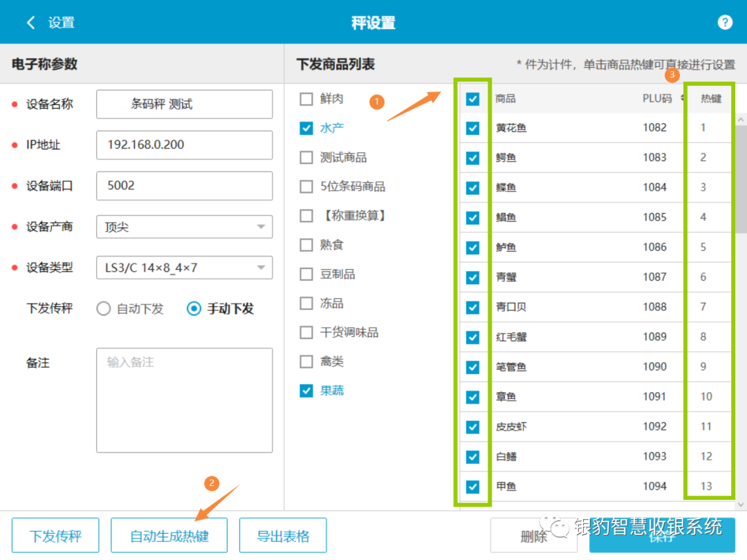Screen dimensions: 747x560
Task: Check the 熟食 category
Action: (306, 244)
